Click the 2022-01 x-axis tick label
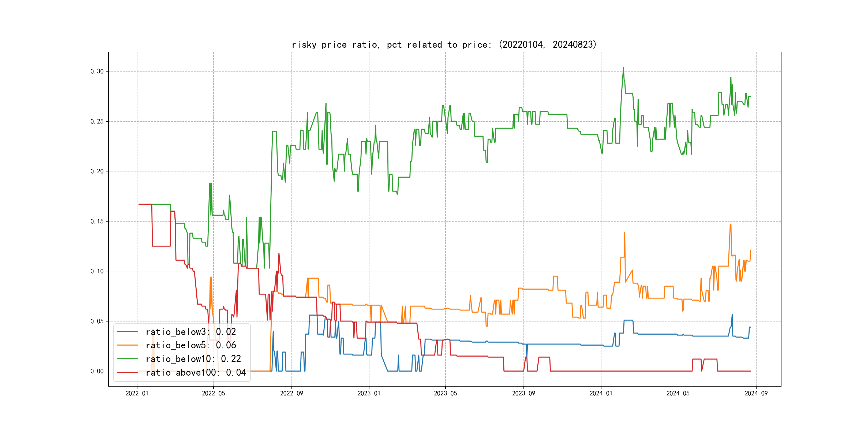The image size is (868, 434). pos(137,393)
